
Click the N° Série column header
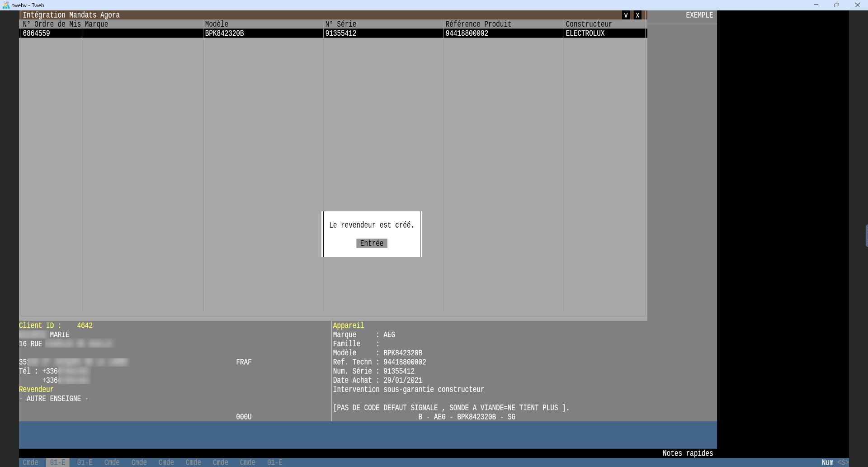341,24
